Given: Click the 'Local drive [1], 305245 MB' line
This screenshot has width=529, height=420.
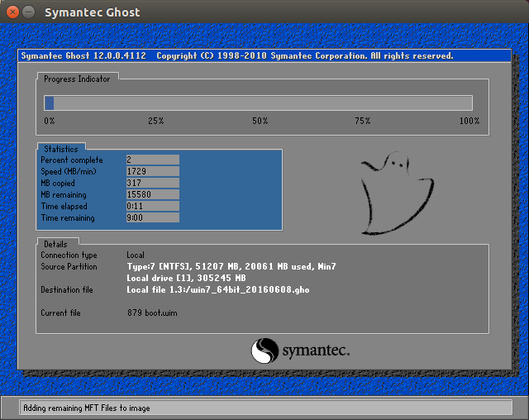Looking at the screenshot, I should (186, 278).
